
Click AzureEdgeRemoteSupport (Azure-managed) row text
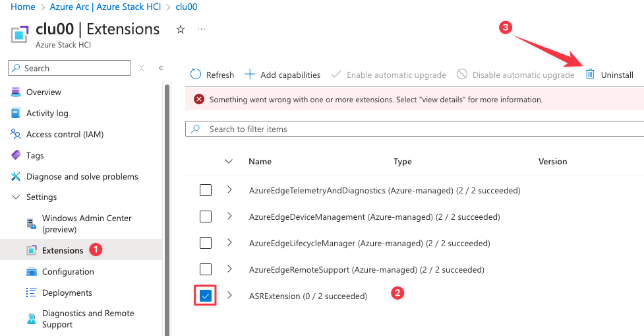[366, 270]
